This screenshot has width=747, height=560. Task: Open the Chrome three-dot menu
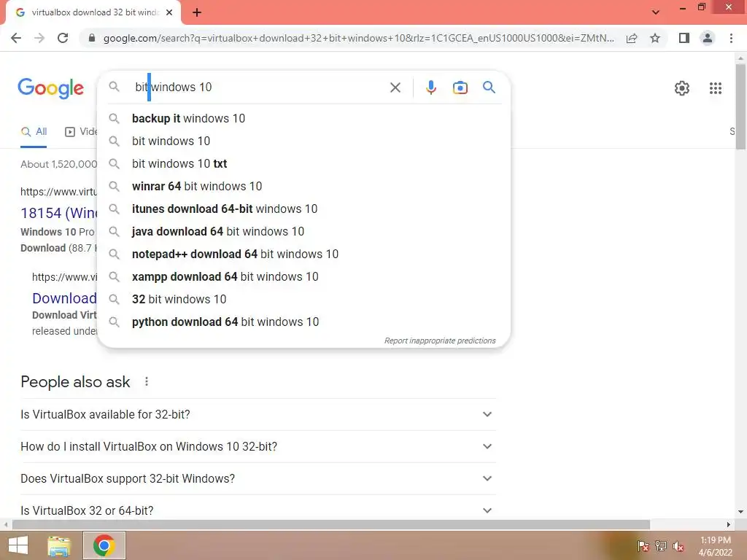731,38
